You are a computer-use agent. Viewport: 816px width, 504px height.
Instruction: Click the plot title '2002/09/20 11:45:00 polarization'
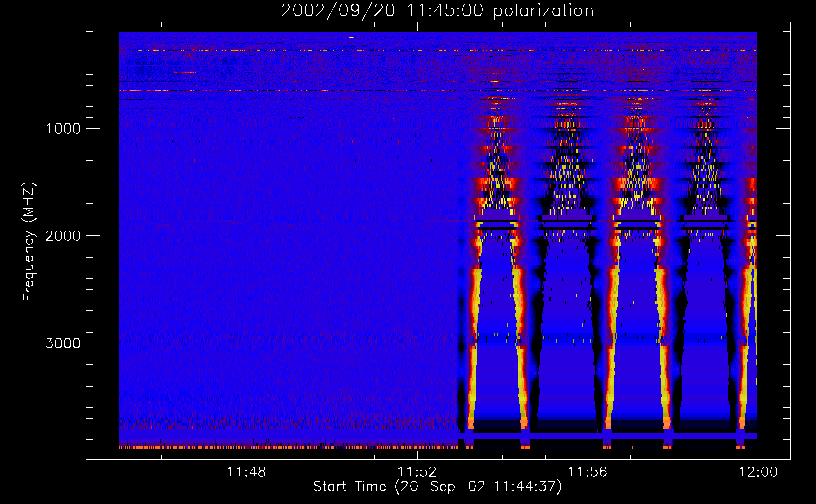click(437, 10)
